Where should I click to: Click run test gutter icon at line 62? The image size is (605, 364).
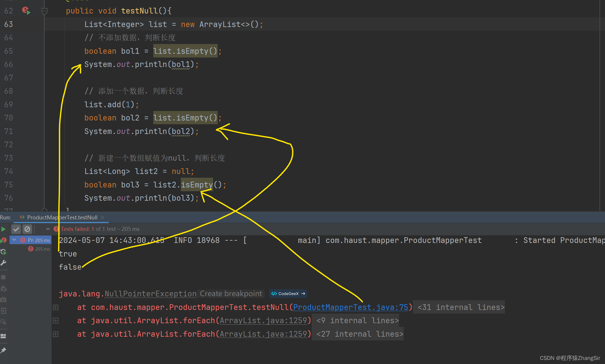tap(26, 11)
